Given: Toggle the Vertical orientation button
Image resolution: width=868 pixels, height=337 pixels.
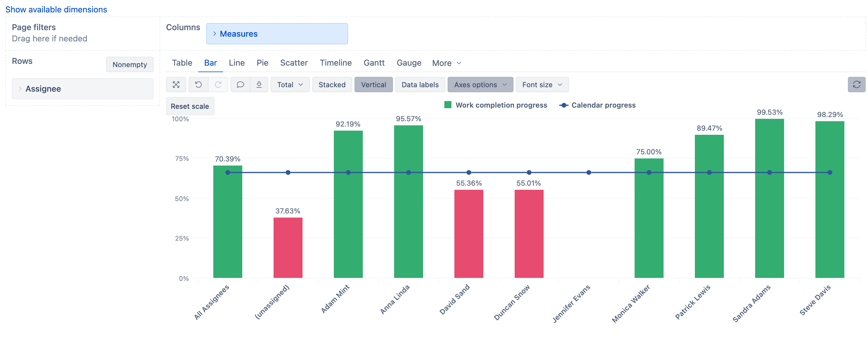Looking at the screenshot, I should pos(373,85).
